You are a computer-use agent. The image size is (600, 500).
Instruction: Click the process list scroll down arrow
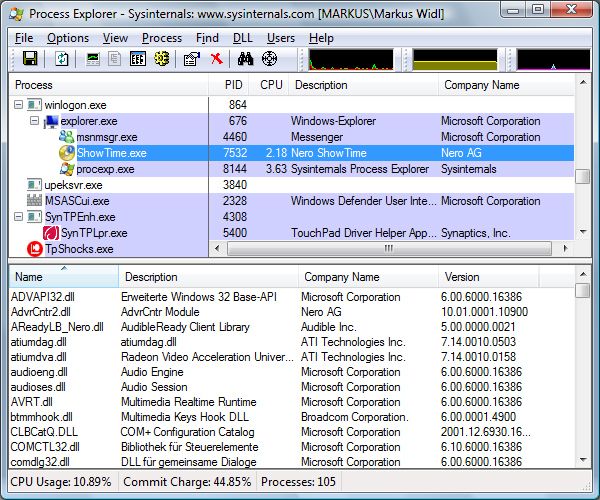583,231
